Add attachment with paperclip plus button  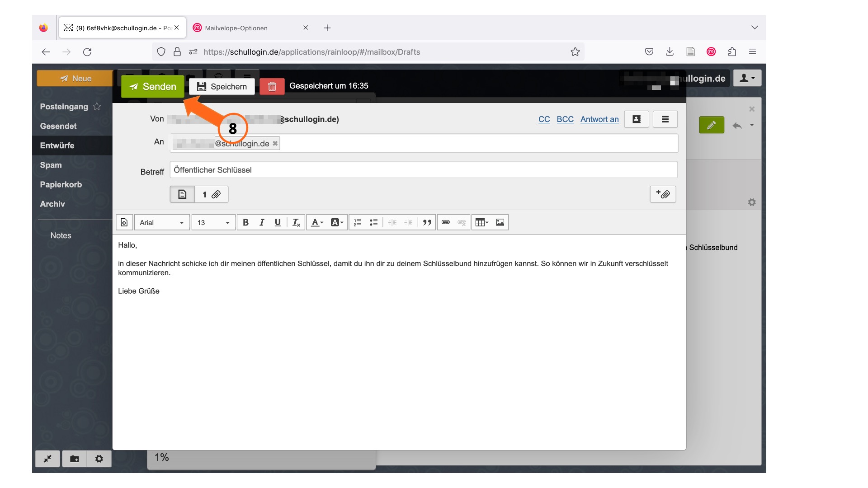(663, 194)
